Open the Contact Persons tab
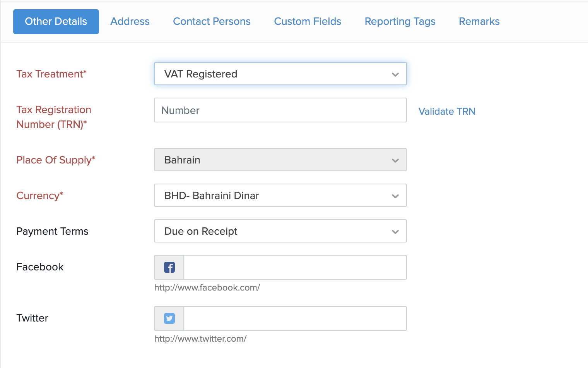 (212, 21)
